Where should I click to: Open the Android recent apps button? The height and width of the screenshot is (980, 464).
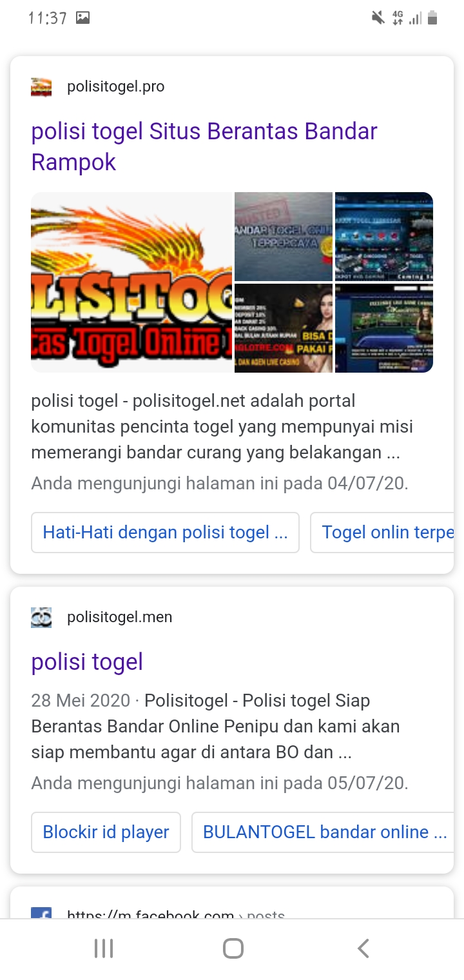104,948
